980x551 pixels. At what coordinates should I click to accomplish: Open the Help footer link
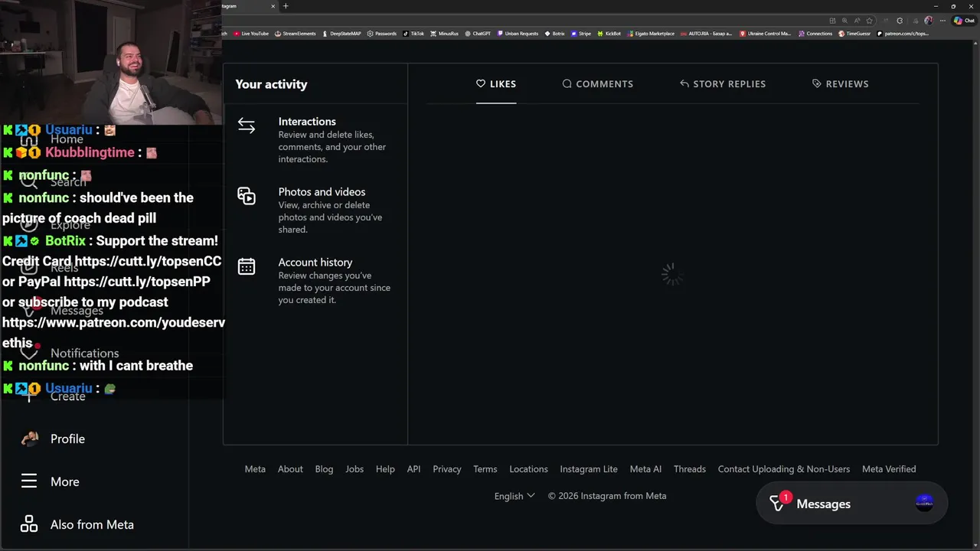coord(385,469)
